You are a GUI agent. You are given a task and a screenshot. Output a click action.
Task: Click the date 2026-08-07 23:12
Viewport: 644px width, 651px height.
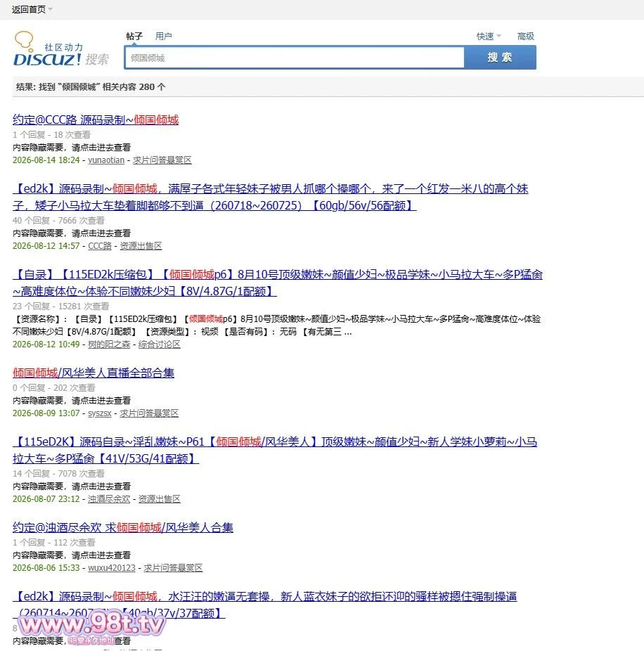[46, 499]
